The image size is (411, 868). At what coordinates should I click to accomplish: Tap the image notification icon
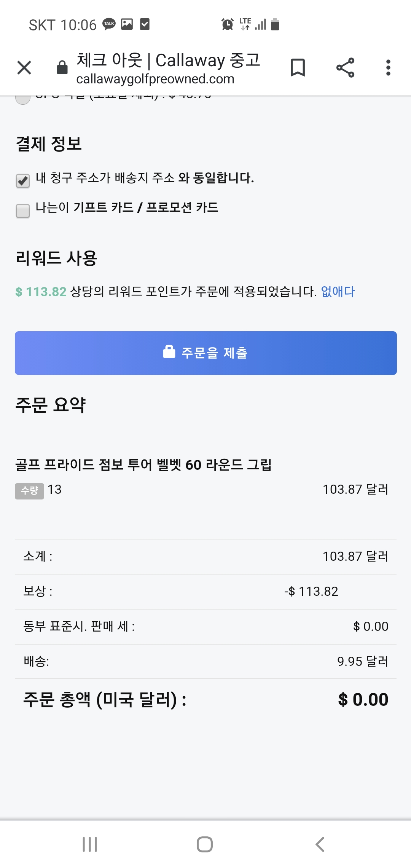127,24
